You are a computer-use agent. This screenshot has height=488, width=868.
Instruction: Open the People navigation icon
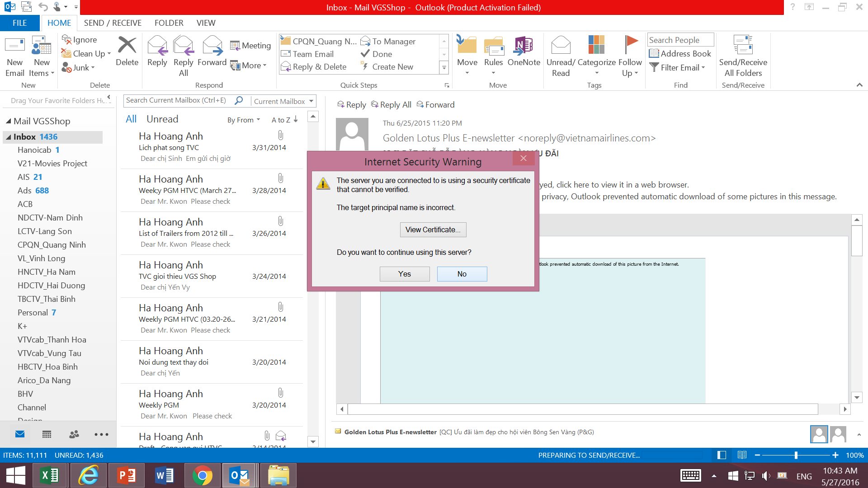coord(74,434)
